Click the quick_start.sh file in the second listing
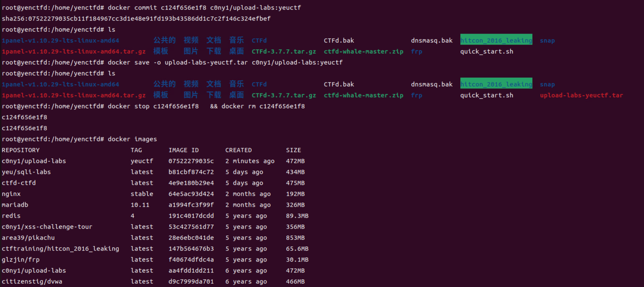 click(x=487, y=95)
